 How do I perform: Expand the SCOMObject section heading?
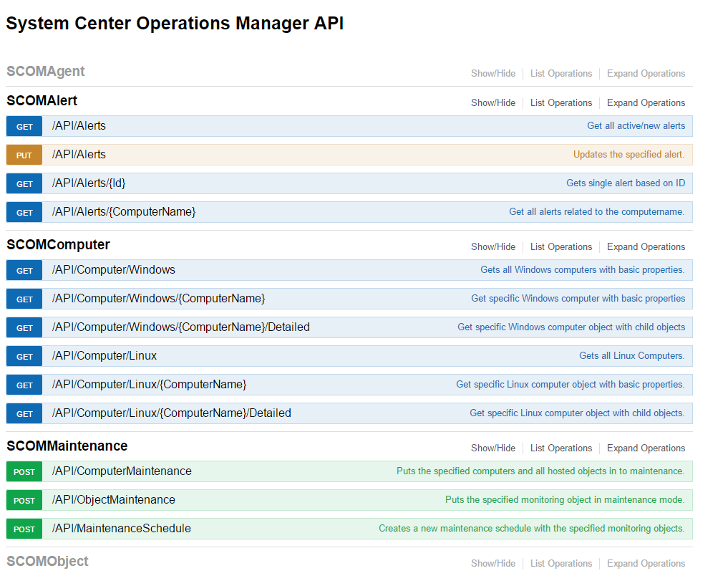(47, 561)
